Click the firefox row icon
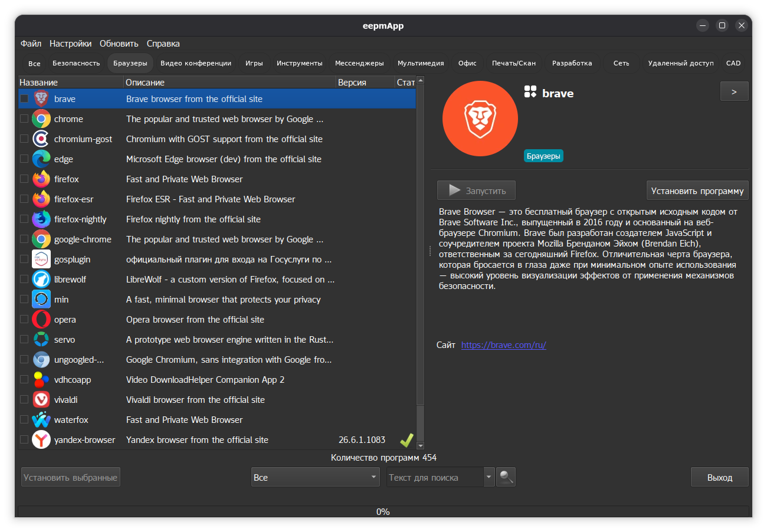Screen dimensions: 767x532 [x=41, y=179]
